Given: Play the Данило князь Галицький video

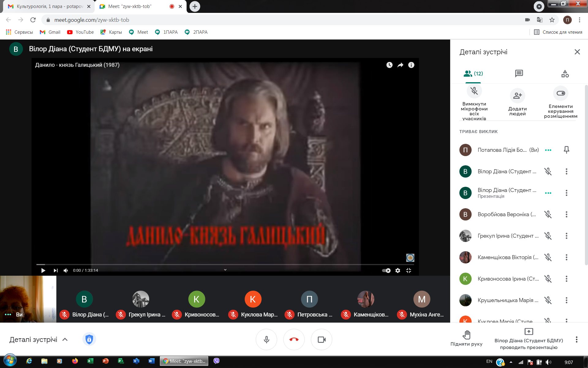Looking at the screenshot, I should pos(43,270).
